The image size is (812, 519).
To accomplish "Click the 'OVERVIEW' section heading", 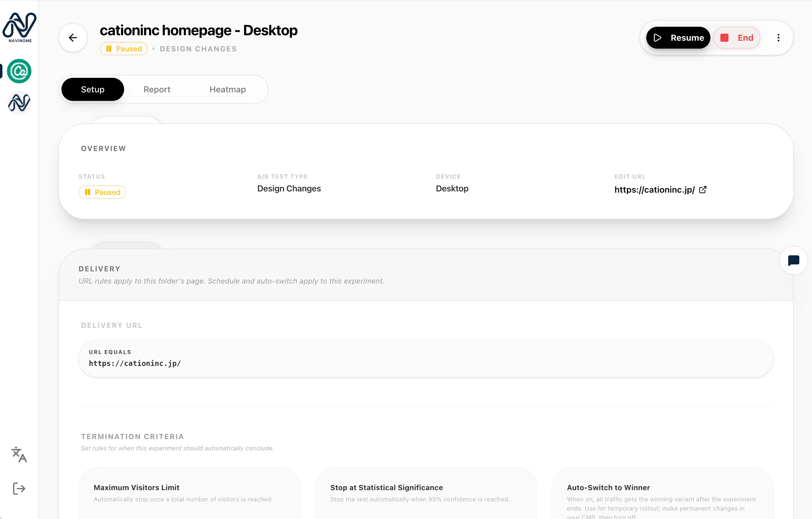I will click(103, 149).
